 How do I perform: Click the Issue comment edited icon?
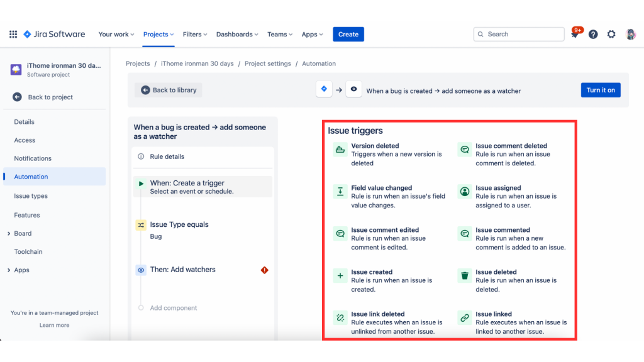[x=340, y=234]
